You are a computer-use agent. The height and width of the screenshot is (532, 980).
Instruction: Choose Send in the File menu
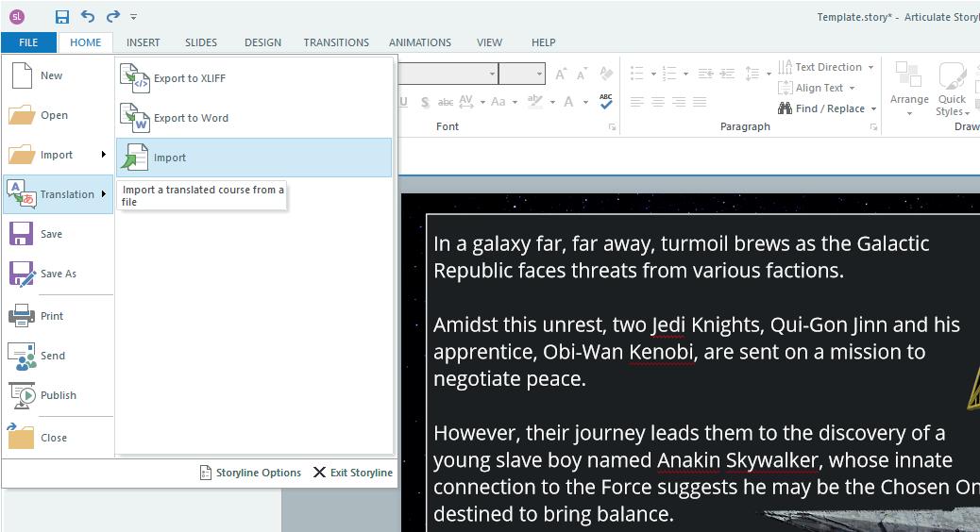(59, 356)
